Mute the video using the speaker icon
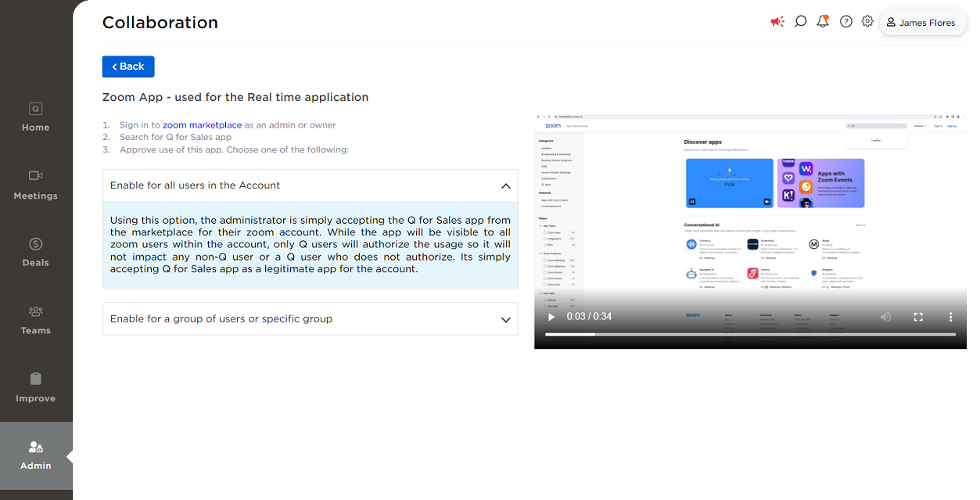The width and height of the screenshot is (980, 500). 886,317
